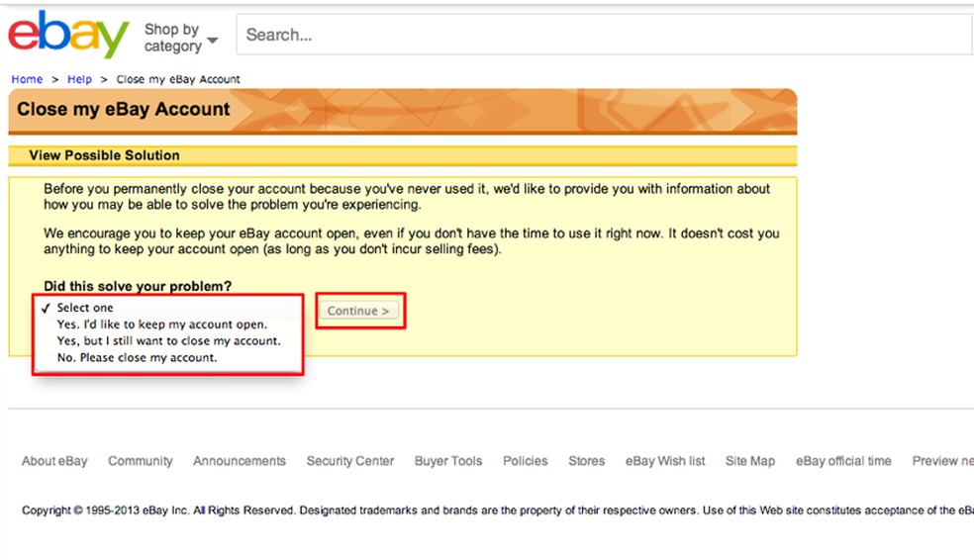
Task: Select 'Yes, but I still want to close'
Action: (x=168, y=340)
